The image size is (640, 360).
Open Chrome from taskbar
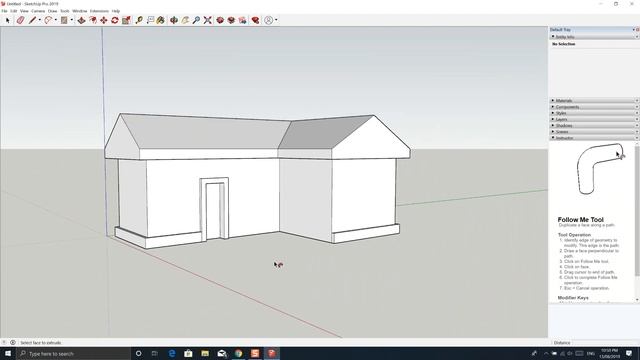pos(238,353)
